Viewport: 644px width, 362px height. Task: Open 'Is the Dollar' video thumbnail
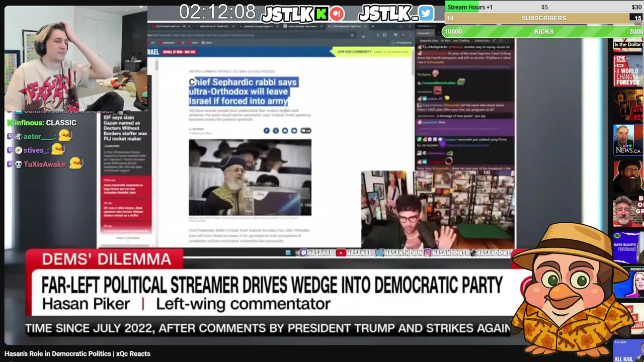[x=628, y=44]
